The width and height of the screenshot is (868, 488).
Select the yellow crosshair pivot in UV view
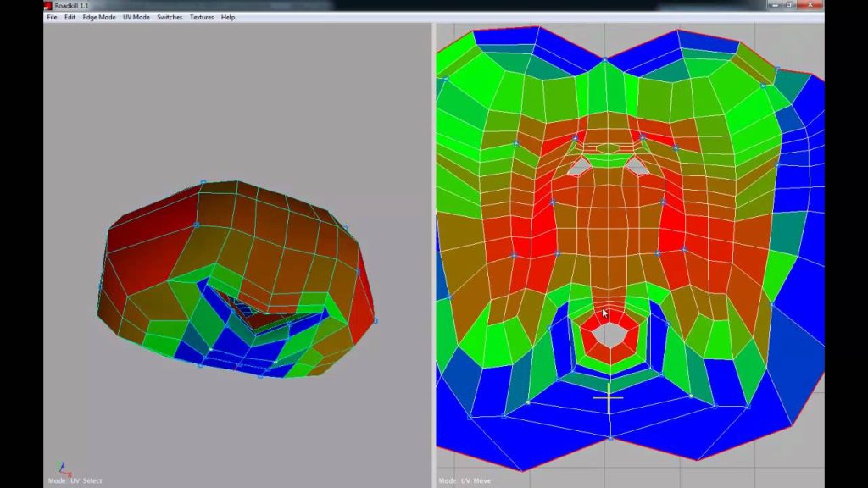pyautogui.click(x=609, y=398)
